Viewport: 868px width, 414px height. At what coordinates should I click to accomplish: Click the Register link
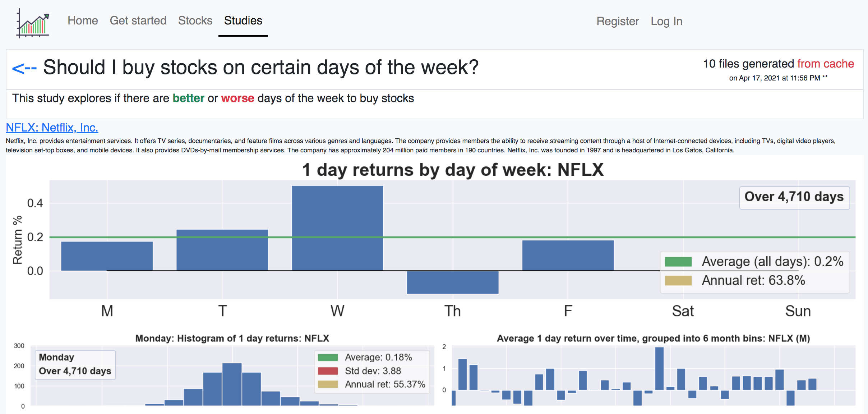pos(618,21)
